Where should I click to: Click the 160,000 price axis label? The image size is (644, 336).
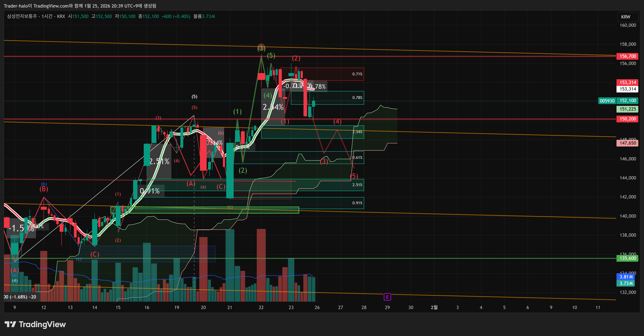[628, 25]
